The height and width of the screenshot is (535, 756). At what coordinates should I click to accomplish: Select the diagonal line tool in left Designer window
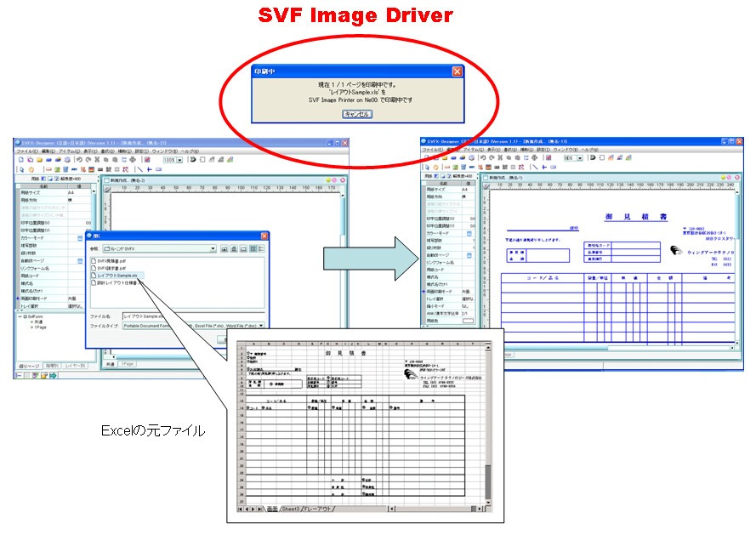pos(139,169)
